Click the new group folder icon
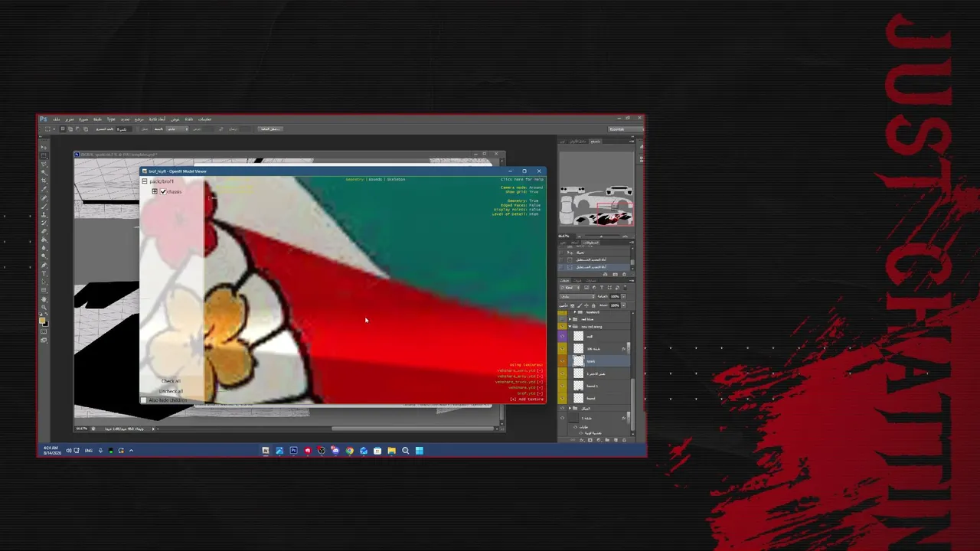The image size is (980, 551). click(x=606, y=440)
